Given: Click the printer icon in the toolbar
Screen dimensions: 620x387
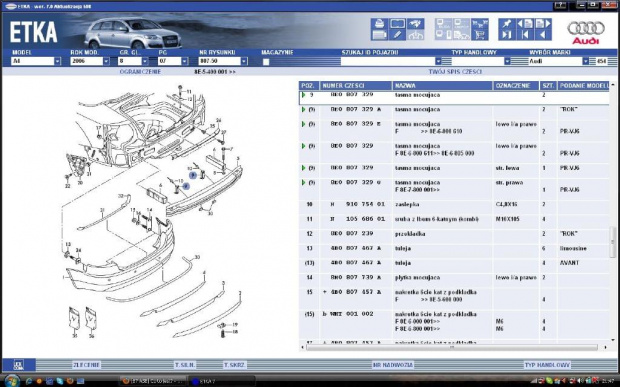Looking at the screenshot, I should coord(379,23).
